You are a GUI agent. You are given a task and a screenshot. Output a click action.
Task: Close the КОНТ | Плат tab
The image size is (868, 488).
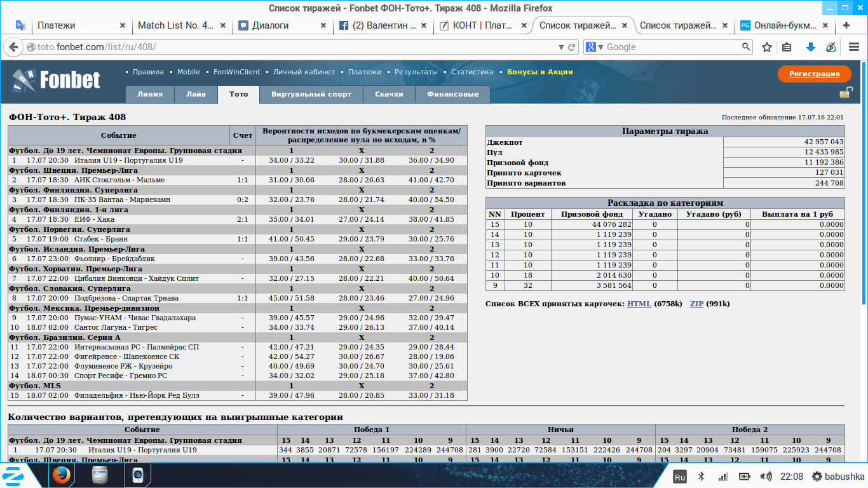click(x=524, y=25)
